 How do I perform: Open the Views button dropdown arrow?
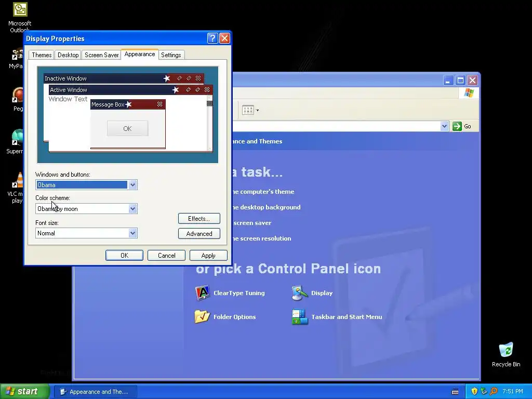point(258,110)
